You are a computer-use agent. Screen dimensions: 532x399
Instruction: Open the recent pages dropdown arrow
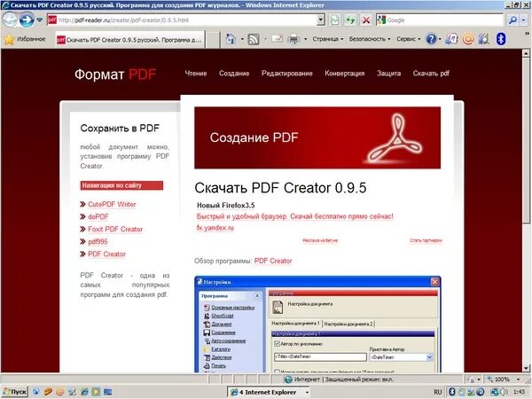[40, 20]
